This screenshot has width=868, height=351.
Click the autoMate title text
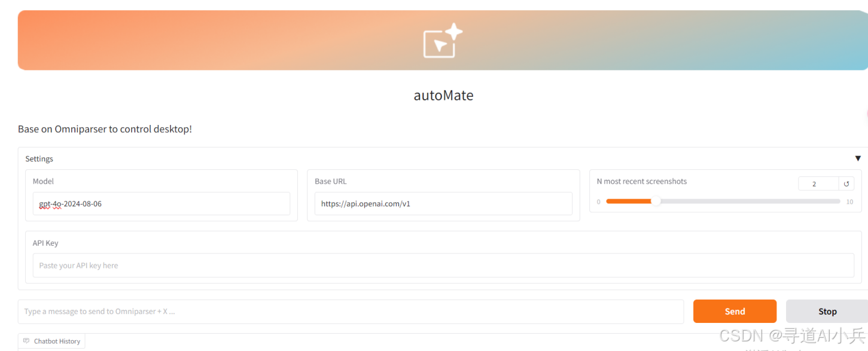point(443,96)
